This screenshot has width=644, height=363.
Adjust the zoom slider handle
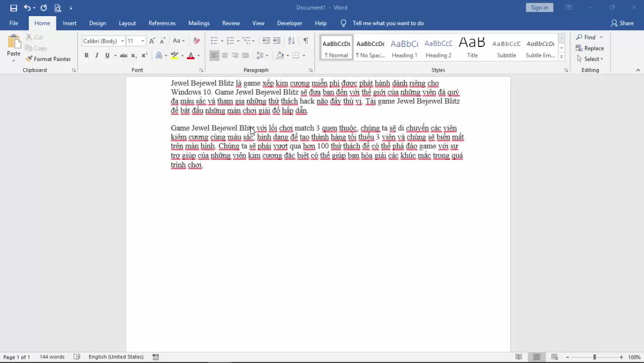click(x=594, y=357)
